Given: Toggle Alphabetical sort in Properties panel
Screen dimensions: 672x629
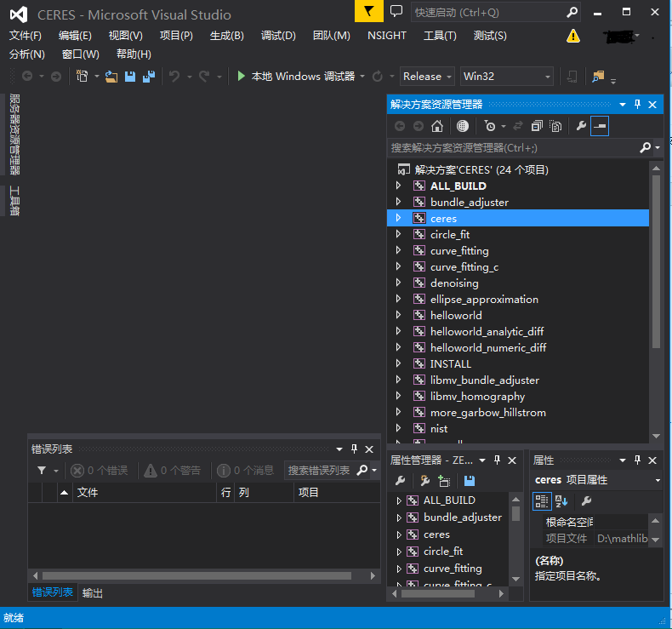Looking at the screenshot, I should 561,500.
